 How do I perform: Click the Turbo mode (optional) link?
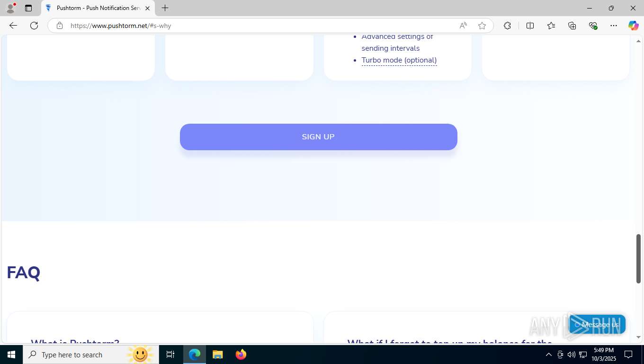coord(399,60)
